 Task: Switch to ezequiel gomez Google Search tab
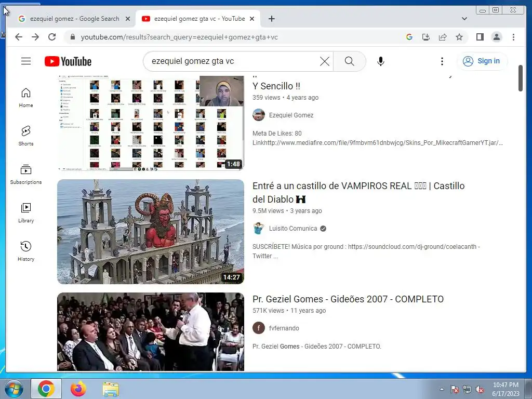(74, 19)
